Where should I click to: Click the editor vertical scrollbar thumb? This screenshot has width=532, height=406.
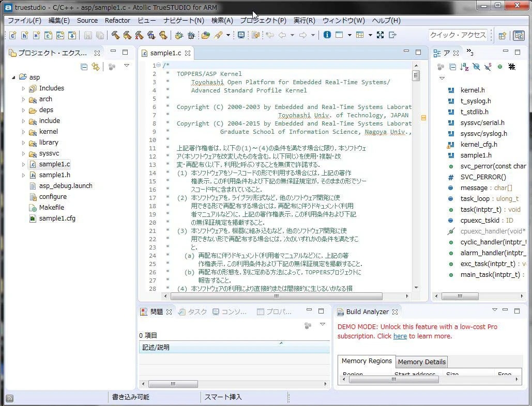pyautogui.click(x=416, y=75)
